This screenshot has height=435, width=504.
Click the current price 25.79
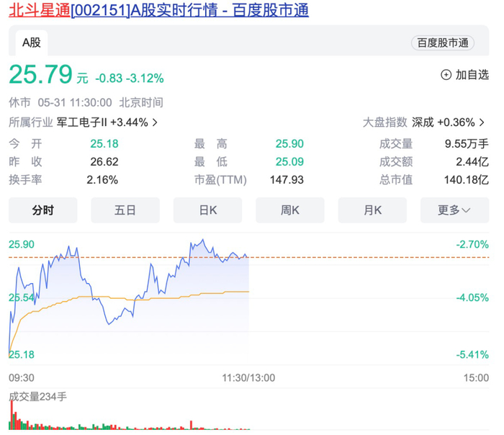(41, 74)
